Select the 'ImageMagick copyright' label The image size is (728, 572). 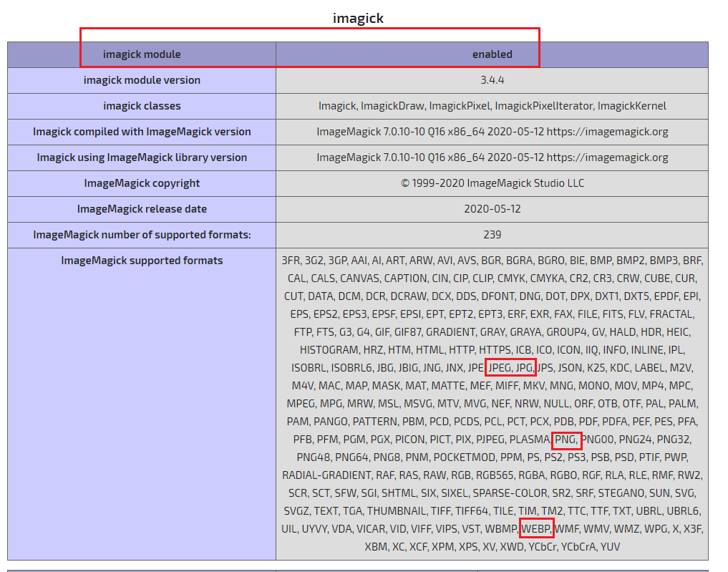pyautogui.click(x=142, y=183)
